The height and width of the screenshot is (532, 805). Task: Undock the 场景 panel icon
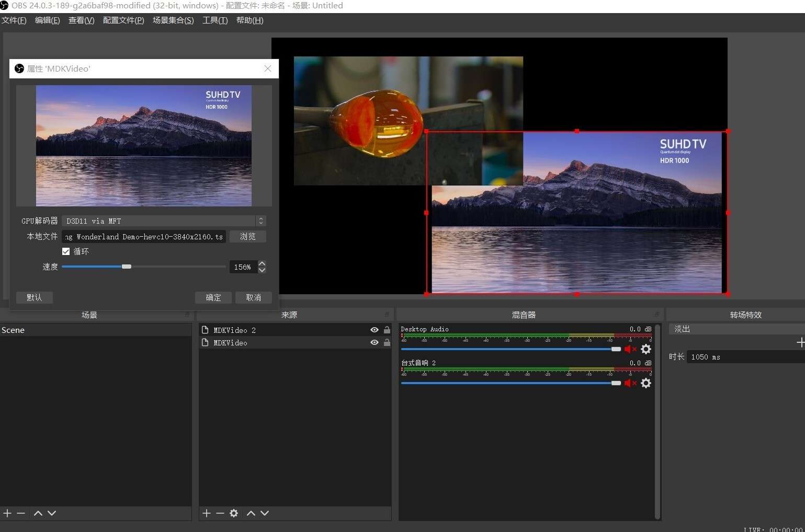pos(187,314)
